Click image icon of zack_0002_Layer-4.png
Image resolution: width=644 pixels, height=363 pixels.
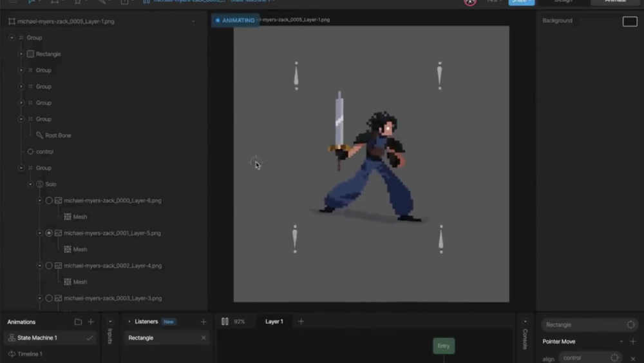click(x=59, y=266)
